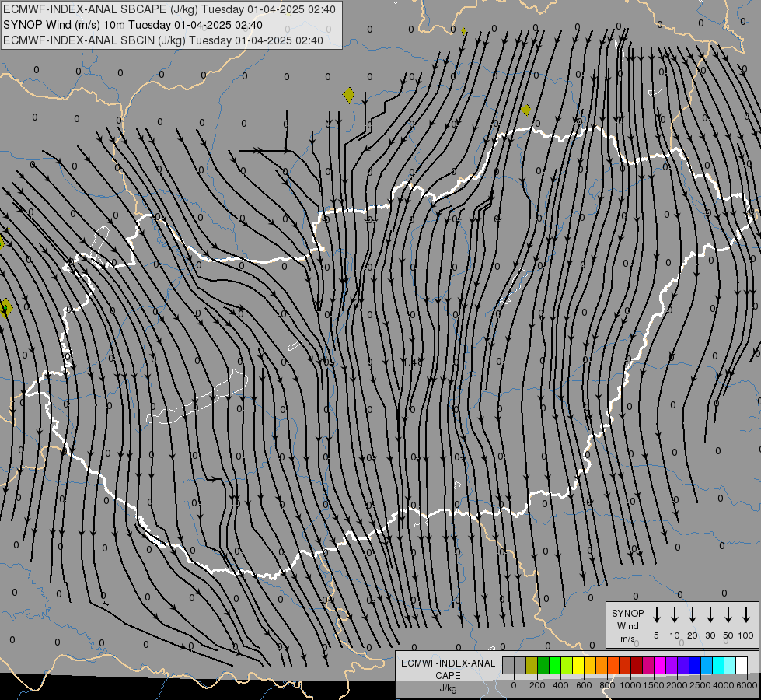Screen dimensions: 761x700
Task: Click the wind arrow above the 100 m/s label
Action: [x=746, y=615]
